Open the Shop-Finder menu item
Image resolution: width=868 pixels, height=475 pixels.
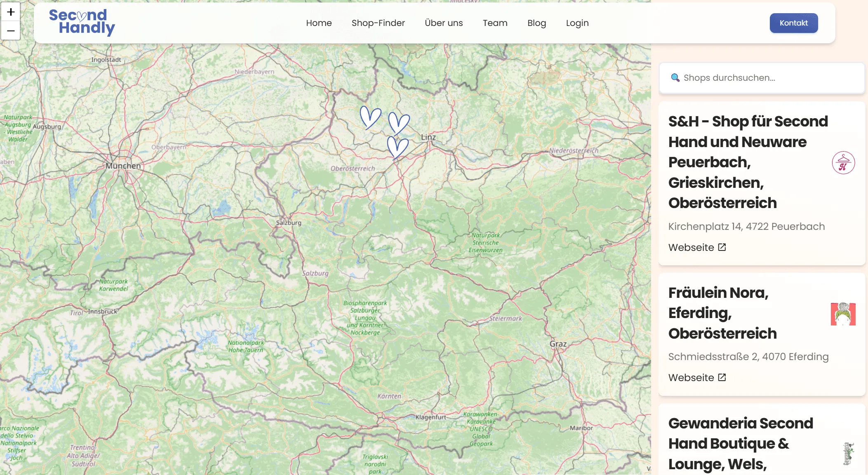pos(378,23)
